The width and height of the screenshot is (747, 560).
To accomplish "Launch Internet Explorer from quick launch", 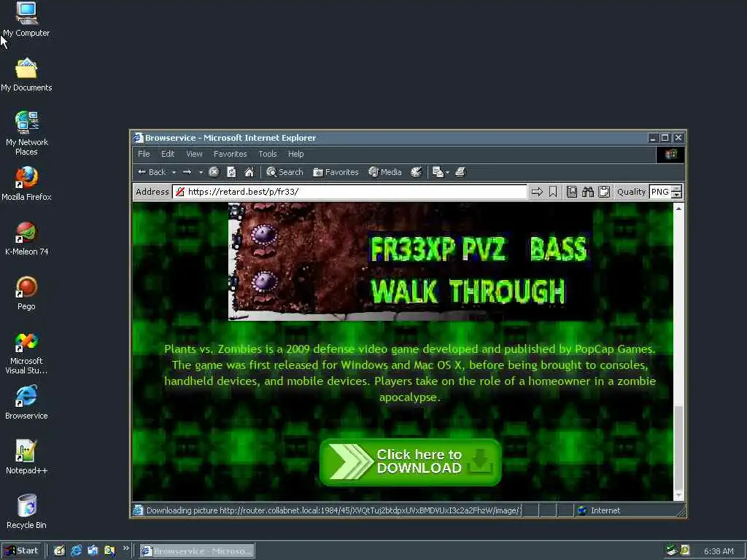I will coord(76,551).
